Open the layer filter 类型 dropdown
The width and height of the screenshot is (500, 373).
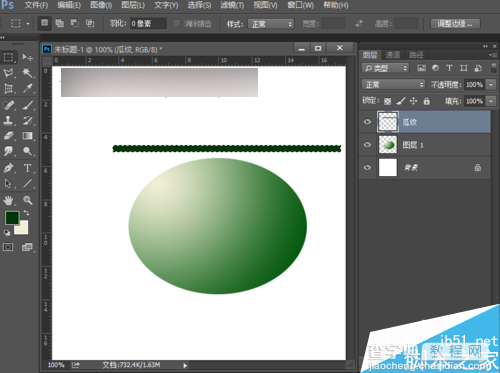pos(385,68)
